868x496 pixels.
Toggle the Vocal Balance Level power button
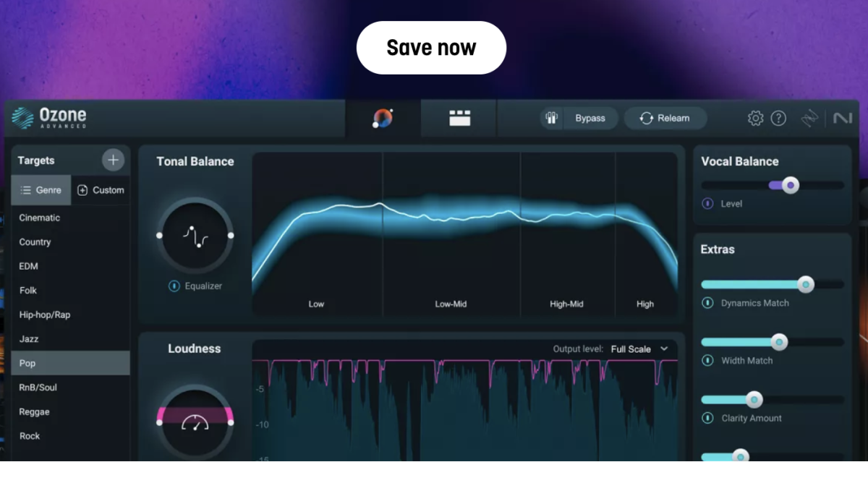[707, 204]
